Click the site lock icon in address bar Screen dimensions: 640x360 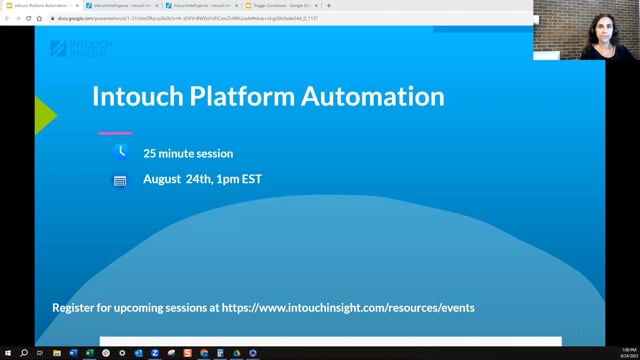click(53, 18)
